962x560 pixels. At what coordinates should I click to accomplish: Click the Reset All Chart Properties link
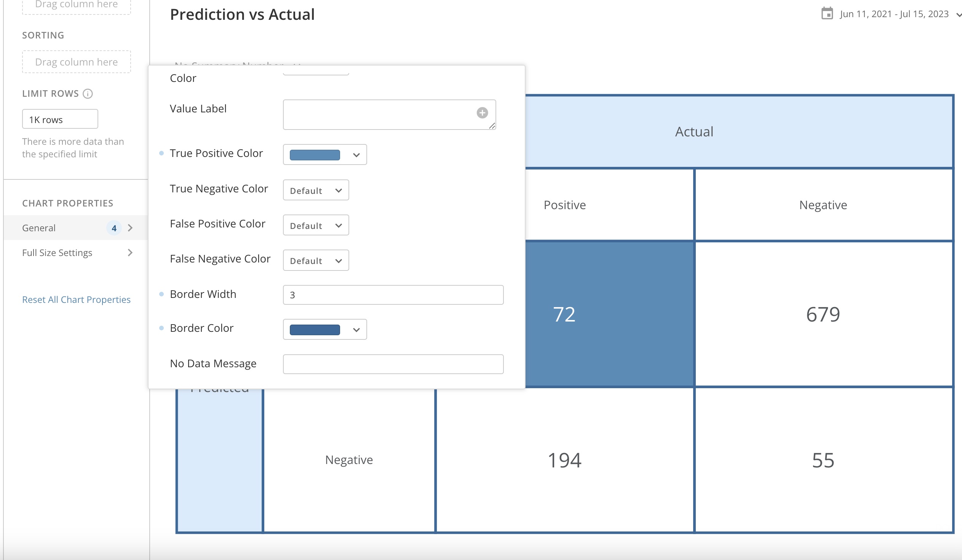(x=76, y=299)
